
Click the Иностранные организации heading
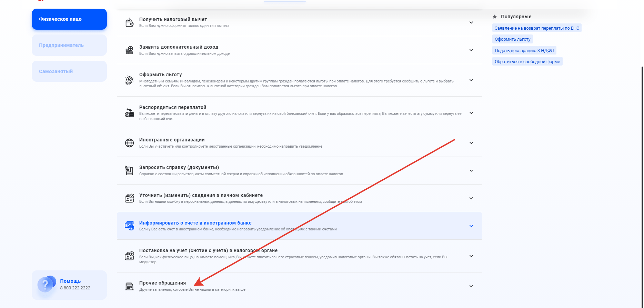tap(172, 140)
